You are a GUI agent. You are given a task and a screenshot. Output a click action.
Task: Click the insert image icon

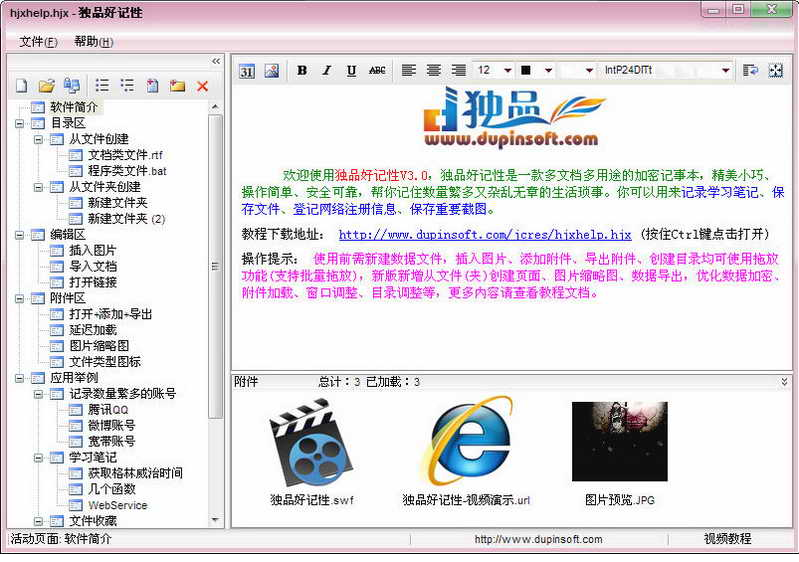click(x=272, y=71)
